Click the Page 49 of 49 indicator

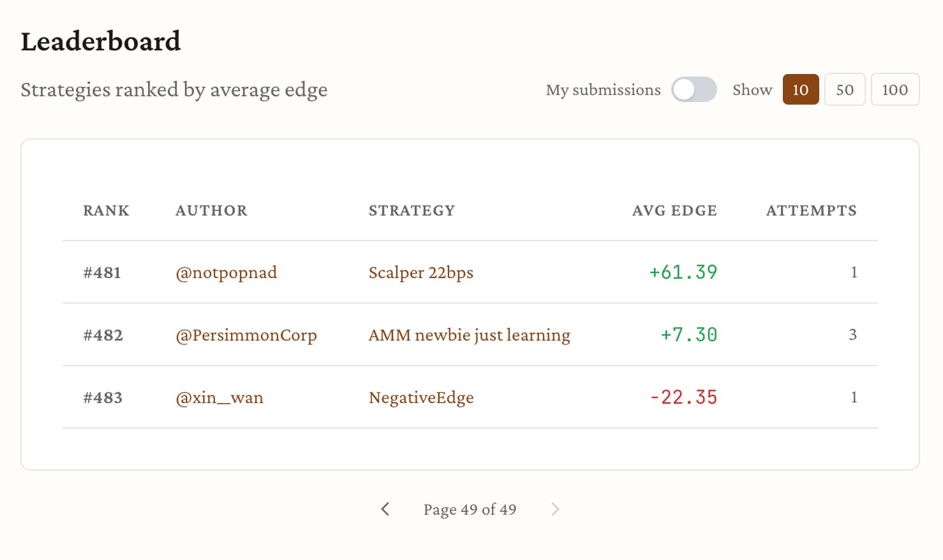click(x=470, y=510)
